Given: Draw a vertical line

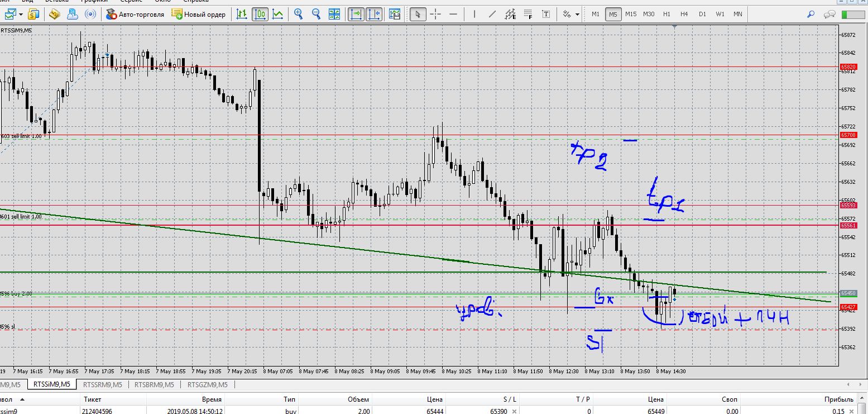Looking at the screenshot, I should 474,14.
